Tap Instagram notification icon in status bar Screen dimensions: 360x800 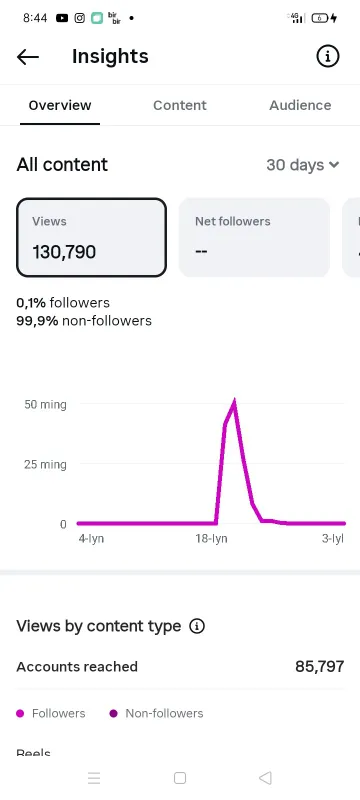click(80, 18)
